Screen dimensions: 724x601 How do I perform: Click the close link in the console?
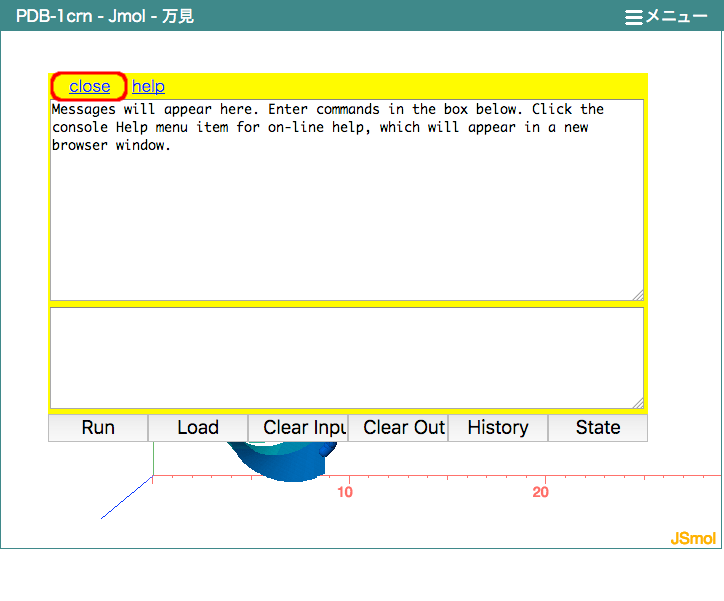click(89, 87)
